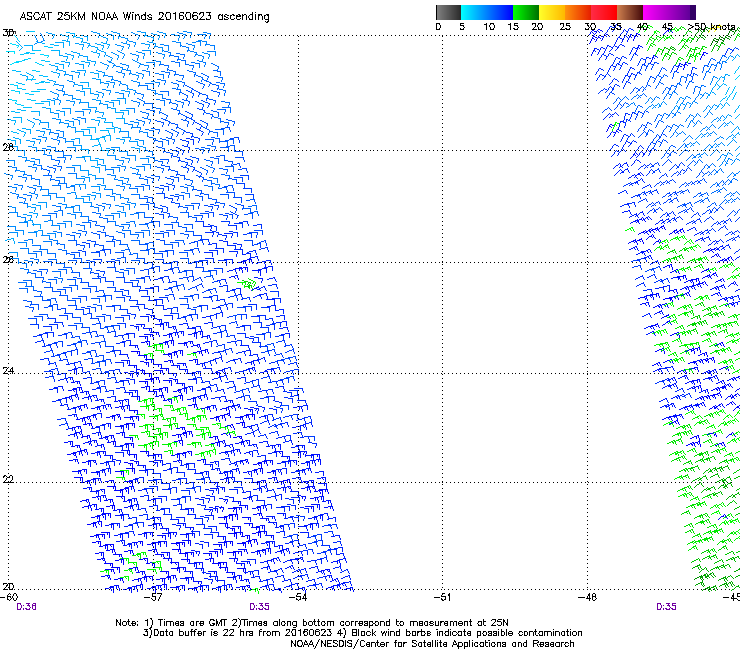The width and height of the screenshot is (740, 650).
Task: Click the 'NOAA/NESDIS/Center for Satellite Applications and Research' credit
Action: 432,644
